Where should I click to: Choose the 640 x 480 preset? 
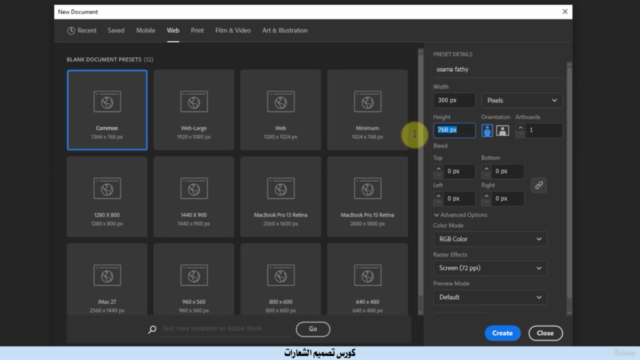[367, 279]
